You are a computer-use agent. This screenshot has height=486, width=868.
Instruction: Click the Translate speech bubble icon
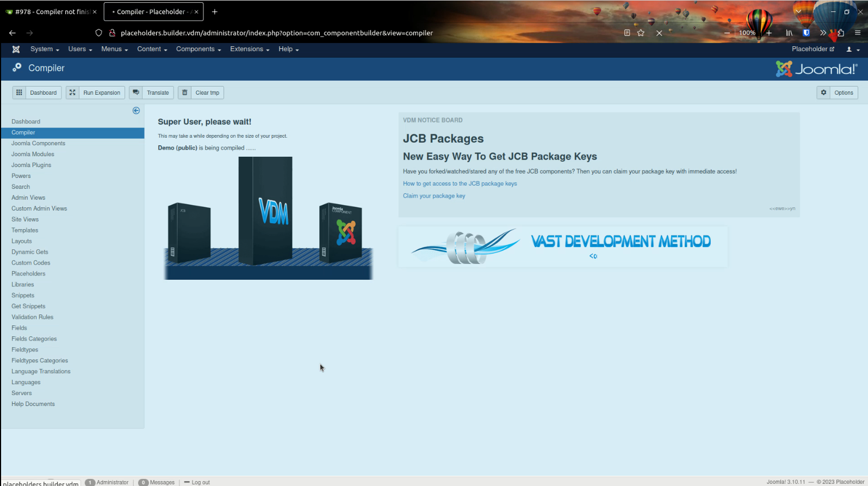[136, 93]
